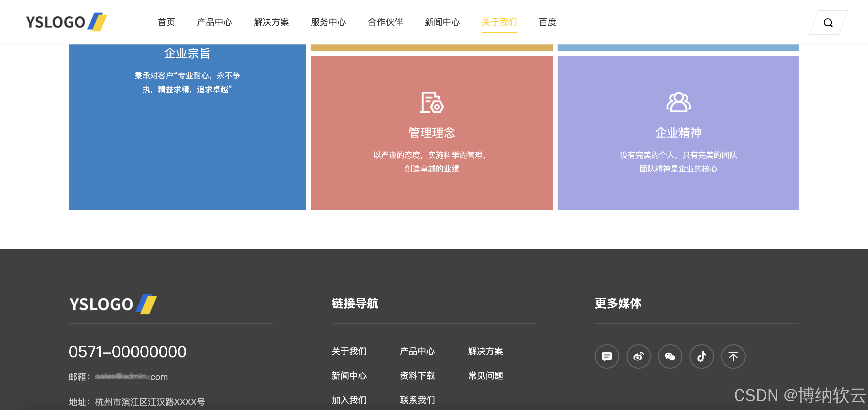The width and height of the screenshot is (868, 410).
Task: Open the Douyin social media icon
Action: pyautogui.click(x=701, y=356)
